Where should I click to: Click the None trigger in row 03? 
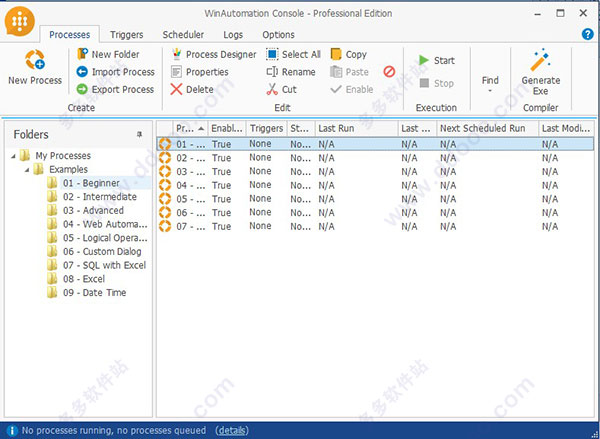coord(260,171)
